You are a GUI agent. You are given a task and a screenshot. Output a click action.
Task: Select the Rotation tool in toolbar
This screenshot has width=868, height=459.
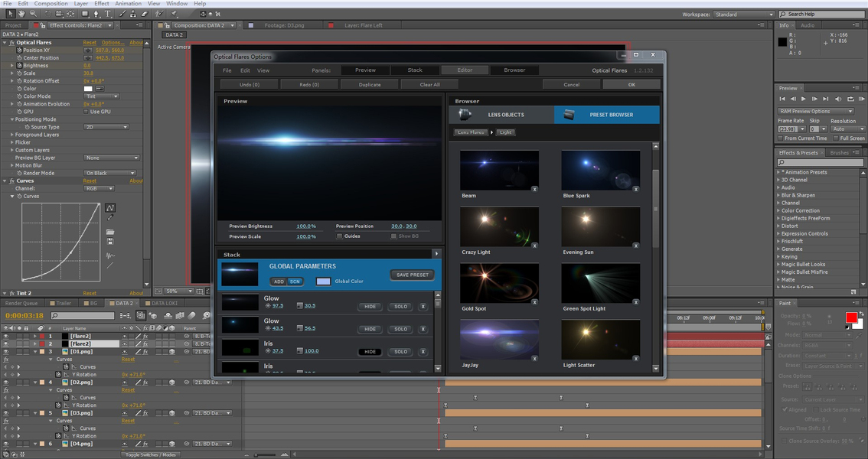click(x=49, y=14)
